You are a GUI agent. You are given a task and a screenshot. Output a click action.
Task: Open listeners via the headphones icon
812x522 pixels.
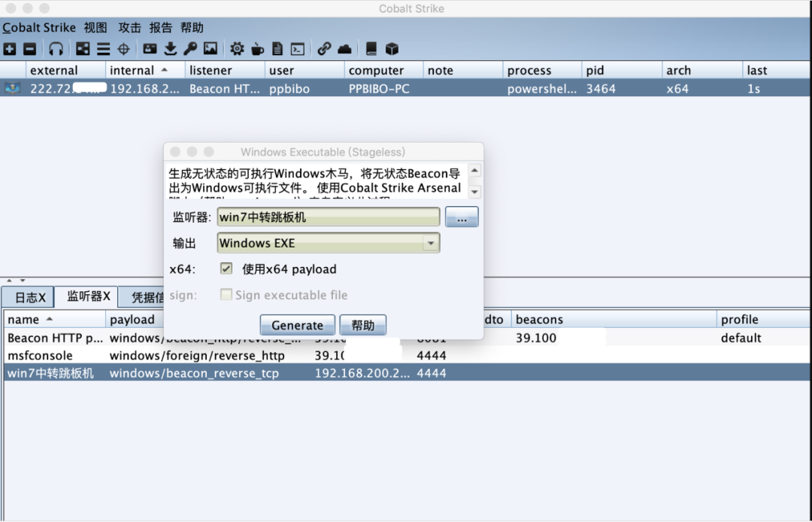tap(56, 49)
